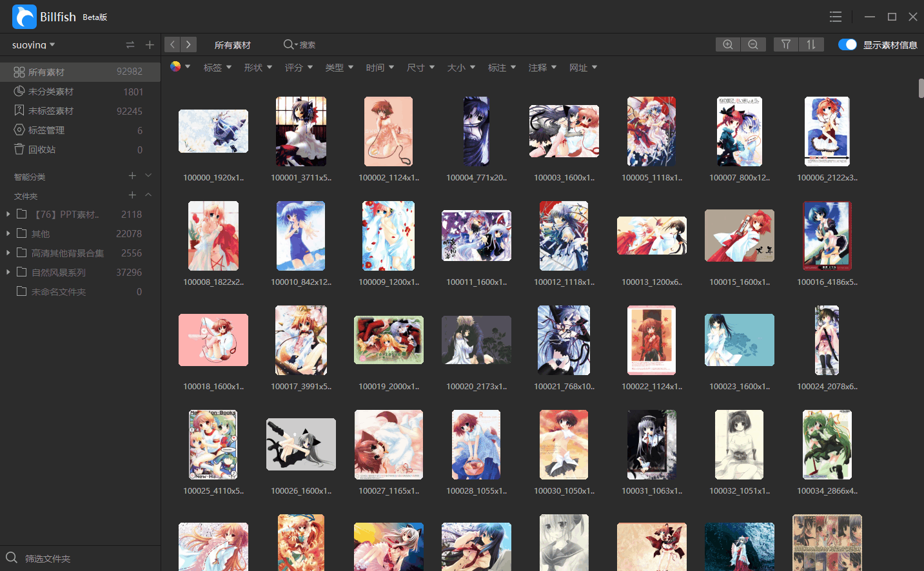Select thumbnail above 100034_2866x4.. label
This screenshot has height=571, width=924.
[x=827, y=445]
